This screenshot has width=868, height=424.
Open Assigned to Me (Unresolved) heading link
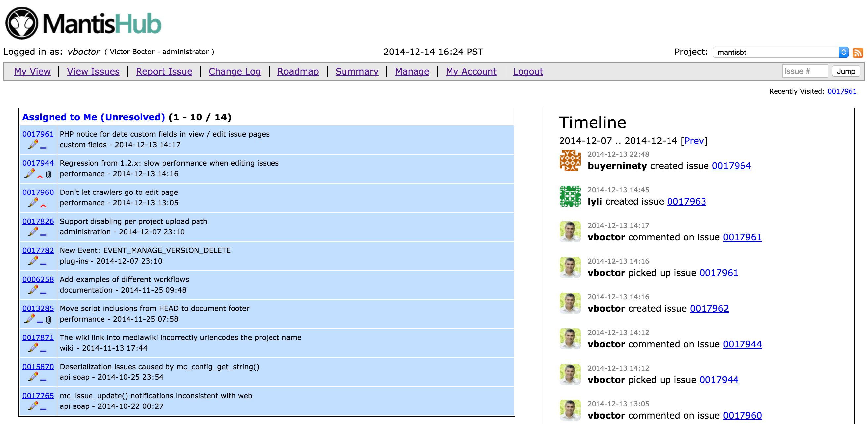point(94,117)
